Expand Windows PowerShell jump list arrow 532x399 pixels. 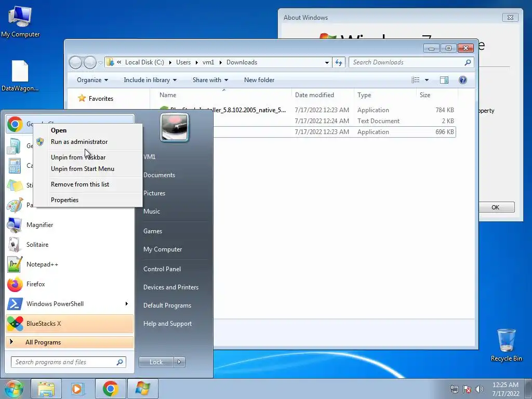(127, 303)
